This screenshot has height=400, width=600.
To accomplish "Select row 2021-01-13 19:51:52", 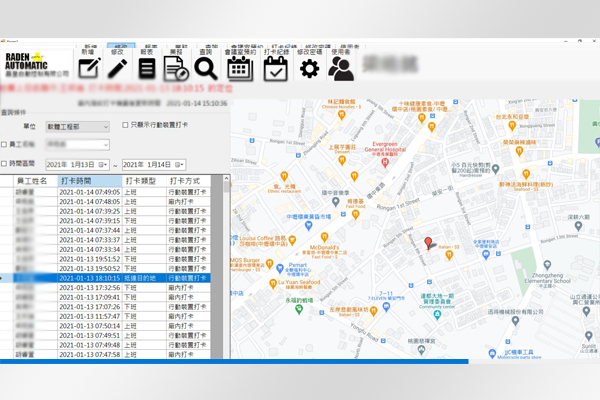I will coord(105,259).
